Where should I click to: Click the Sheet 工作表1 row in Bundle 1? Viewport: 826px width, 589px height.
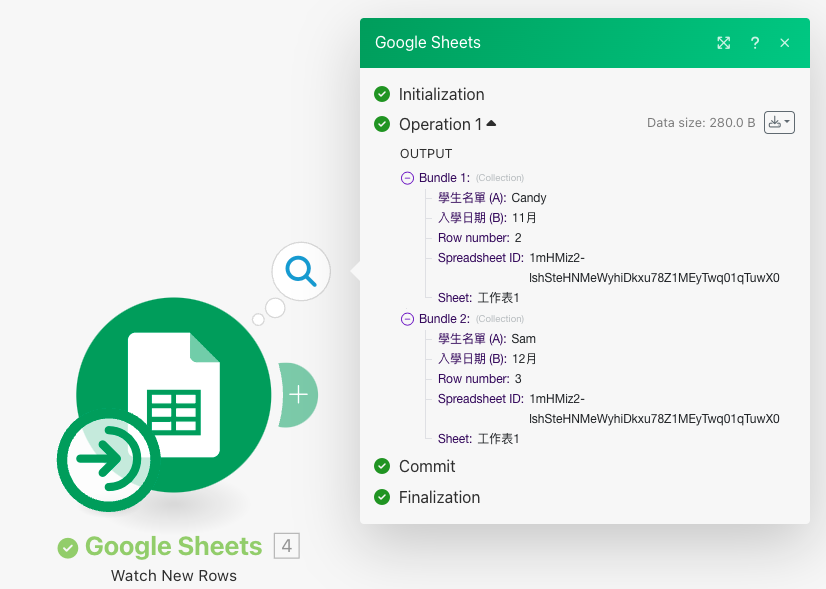tap(478, 298)
